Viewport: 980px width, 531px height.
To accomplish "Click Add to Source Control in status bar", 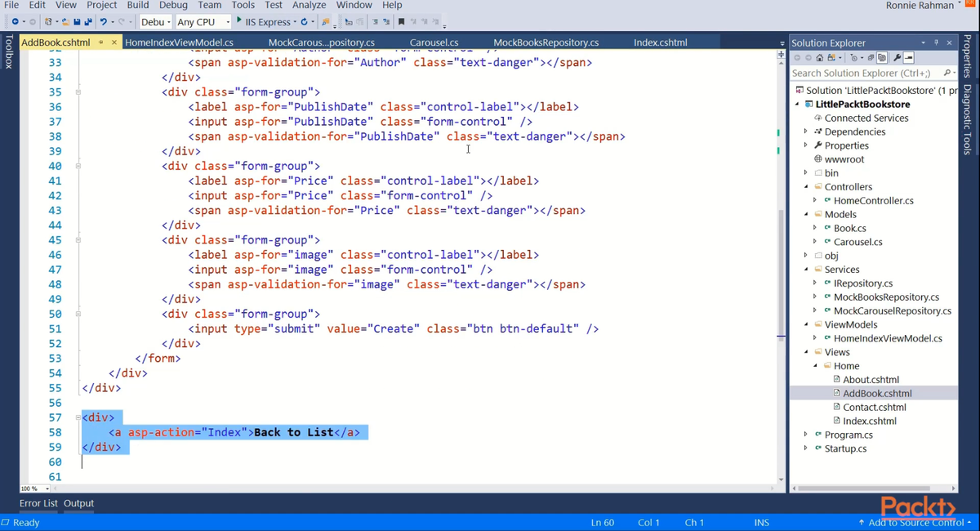I will 915,522.
